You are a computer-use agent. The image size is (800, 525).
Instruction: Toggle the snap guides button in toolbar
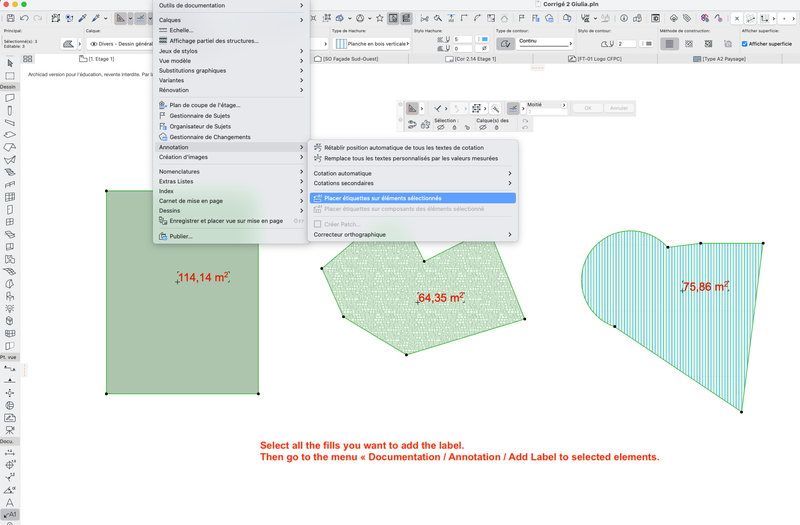tap(140, 18)
